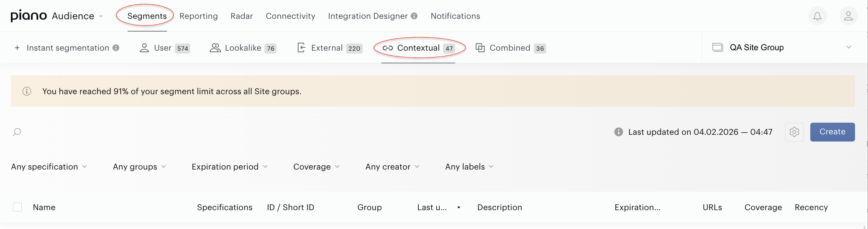
Task: Click the search magnifier icon
Action: click(x=17, y=132)
